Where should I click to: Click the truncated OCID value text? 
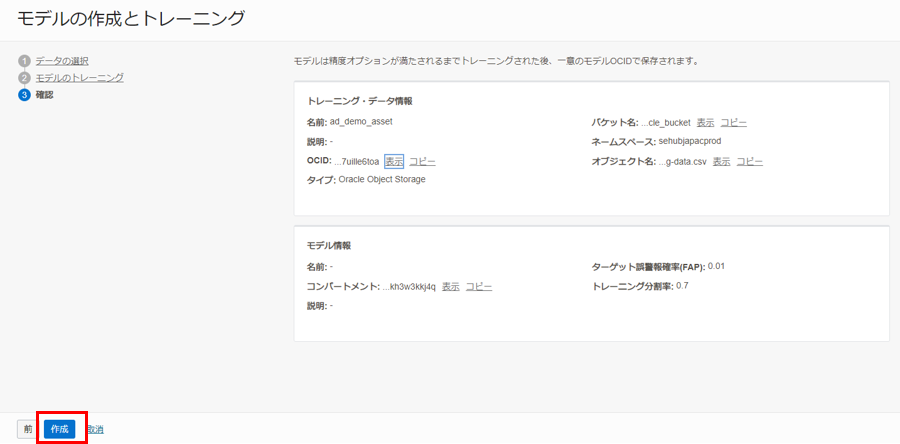[x=357, y=161]
